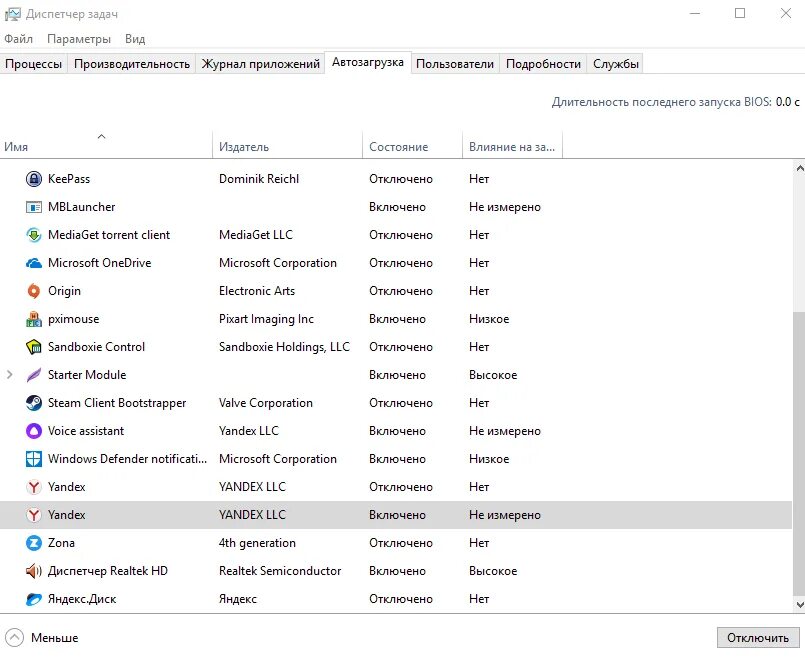The height and width of the screenshot is (658, 805).
Task: Click Sandboxie Holdings, LLC publisher
Action: [x=284, y=347]
